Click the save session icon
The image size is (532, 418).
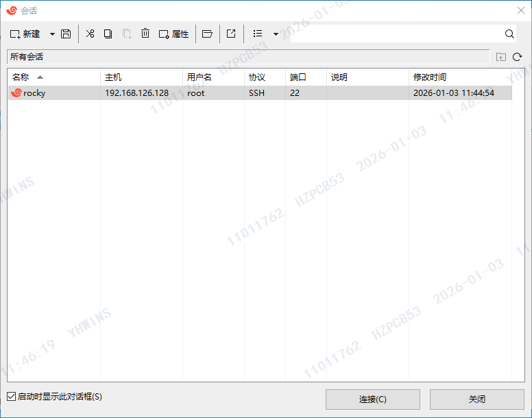coord(66,34)
